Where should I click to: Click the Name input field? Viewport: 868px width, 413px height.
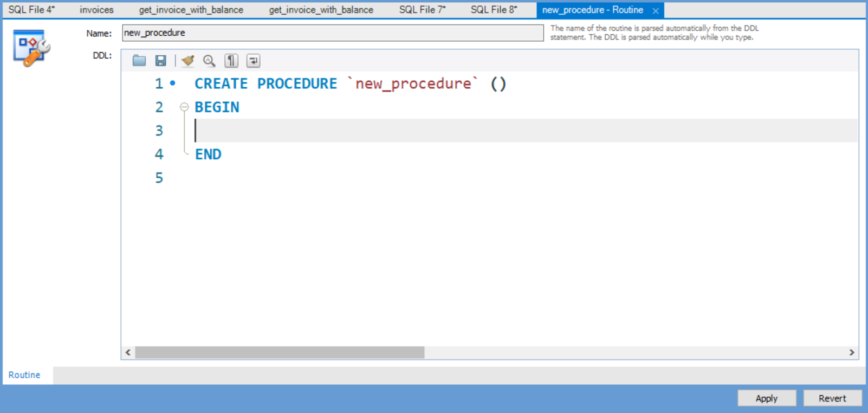pyautogui.click(x=333, y=33)
